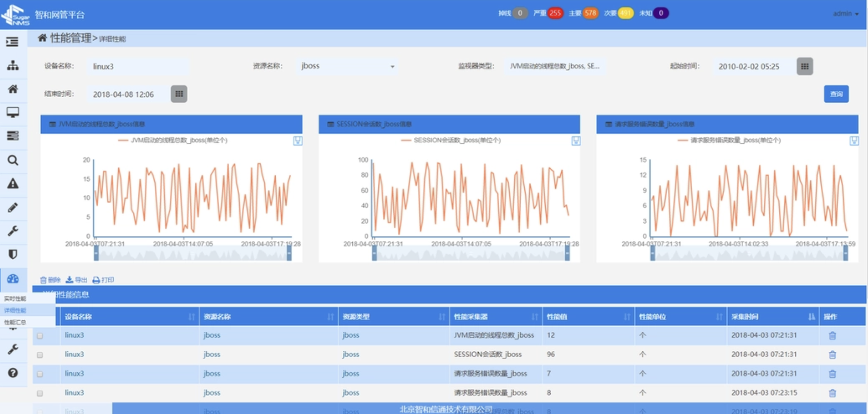Image resolution: width=868 pixels, height=414 pixels.
Task: Click the home icon in sidebar
Action: (13, 89)
